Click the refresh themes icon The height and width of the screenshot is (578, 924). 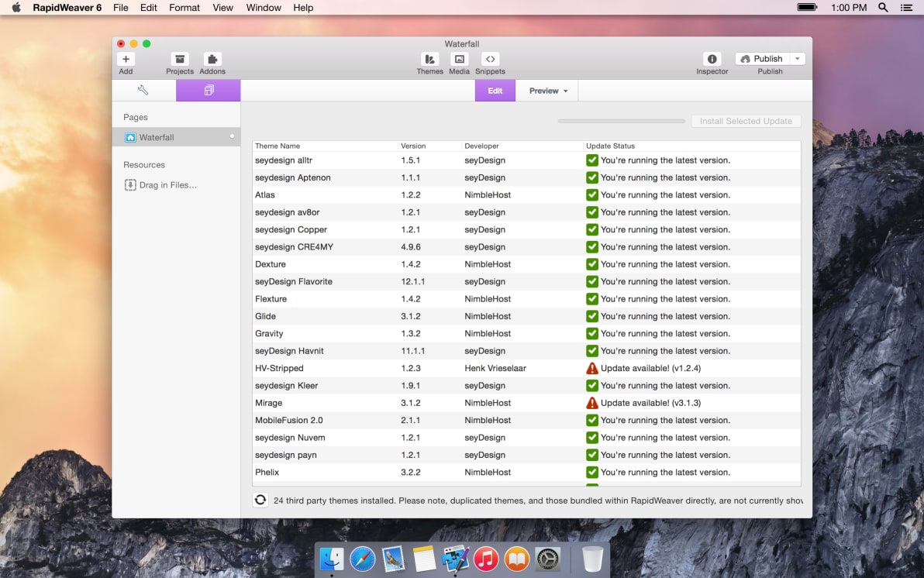(x=260, y=500)
